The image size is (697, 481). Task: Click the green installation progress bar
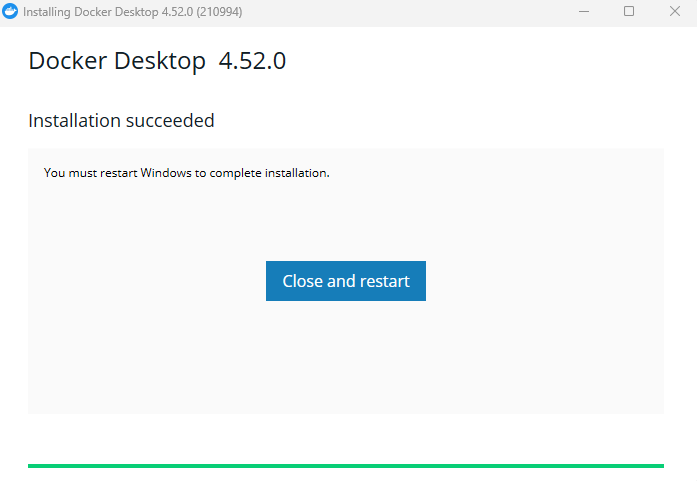click(x=345, y=465)
